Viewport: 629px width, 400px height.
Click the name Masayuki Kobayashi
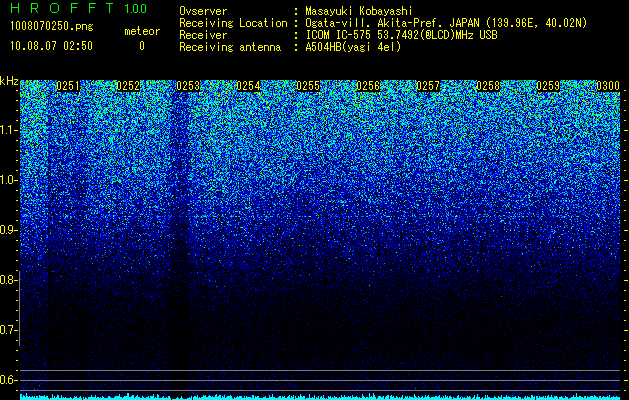coord(359,11)
